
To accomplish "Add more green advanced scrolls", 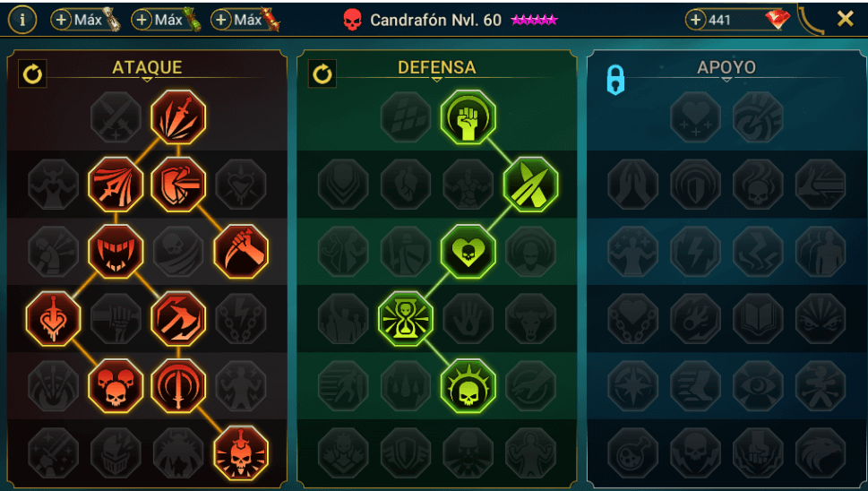I will 142,20.
